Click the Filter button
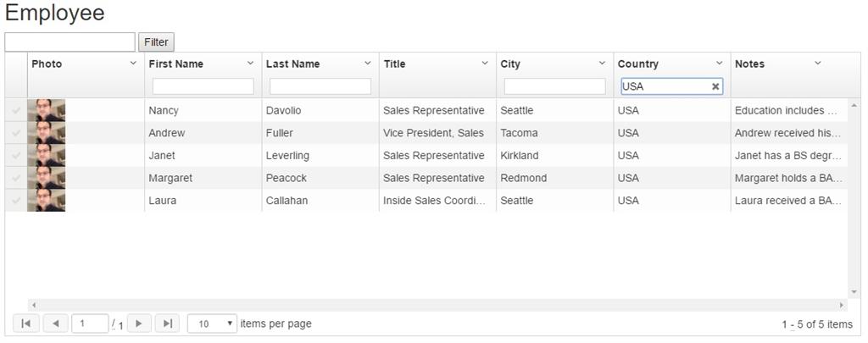Viewport: 868px width, 343px height. [156, 41]
